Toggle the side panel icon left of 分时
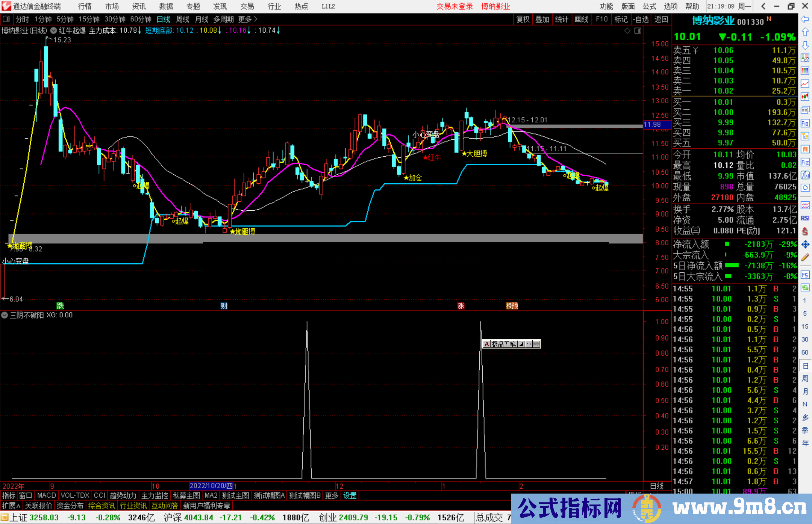Screen dimensions: 812x524 click(x=6, y=19)
